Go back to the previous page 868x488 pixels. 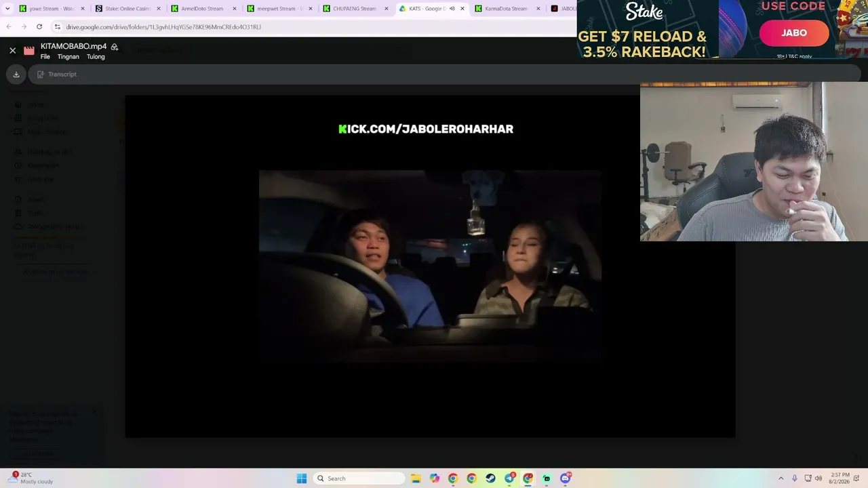pyautogui.click(x=9, y=26)
